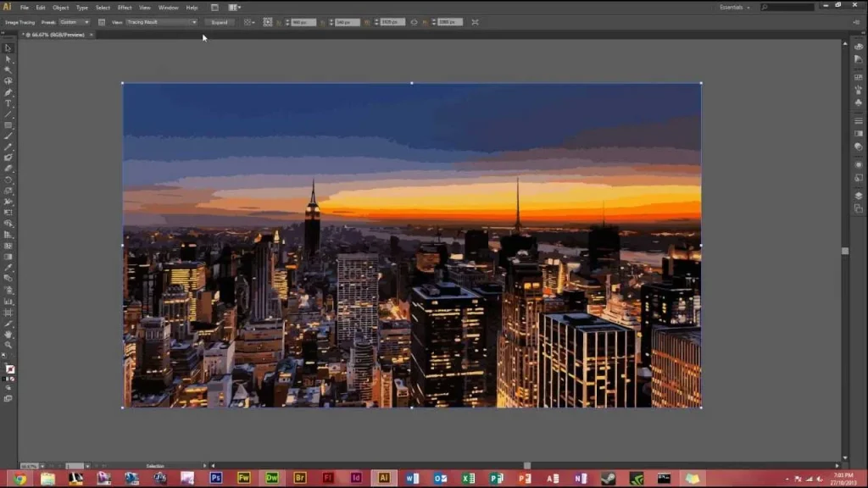This screenshot has width=868, height=488.
Task: Open the Effect menu
Action: 125,8
